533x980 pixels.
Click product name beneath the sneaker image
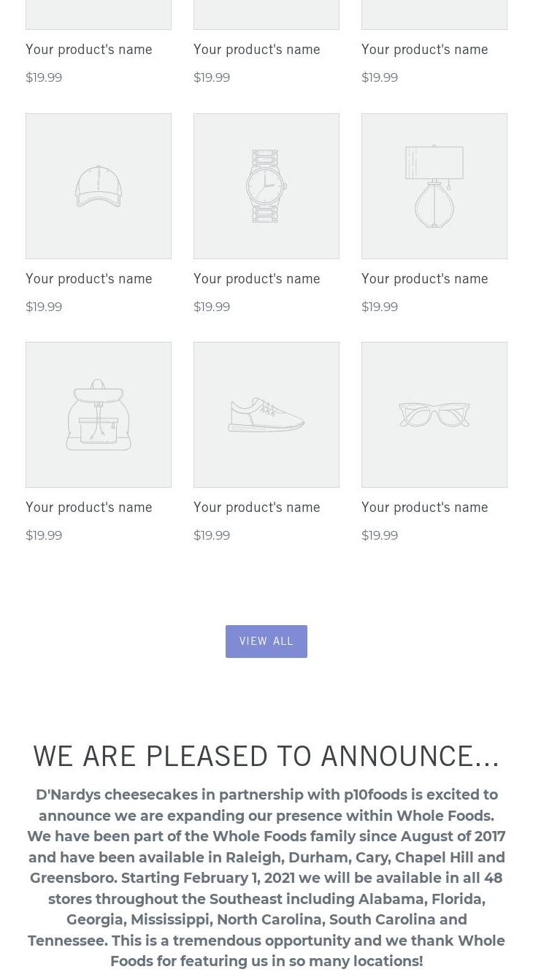(x=257, y=508)
